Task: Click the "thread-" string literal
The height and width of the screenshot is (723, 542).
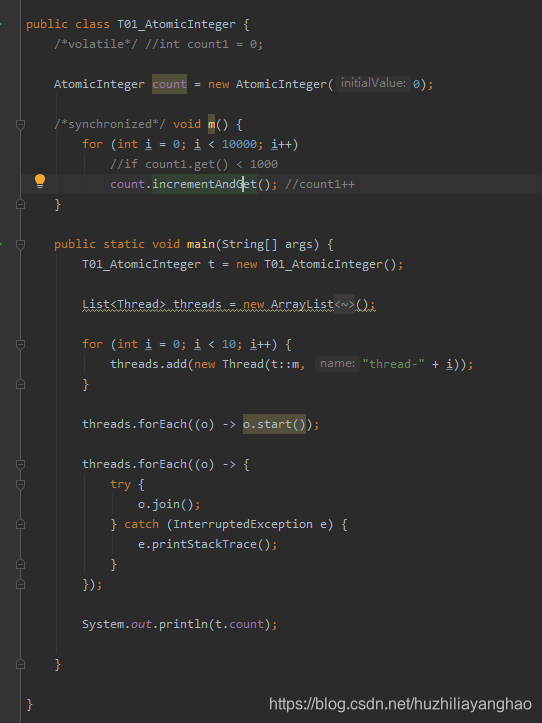Action: point(393,364)
